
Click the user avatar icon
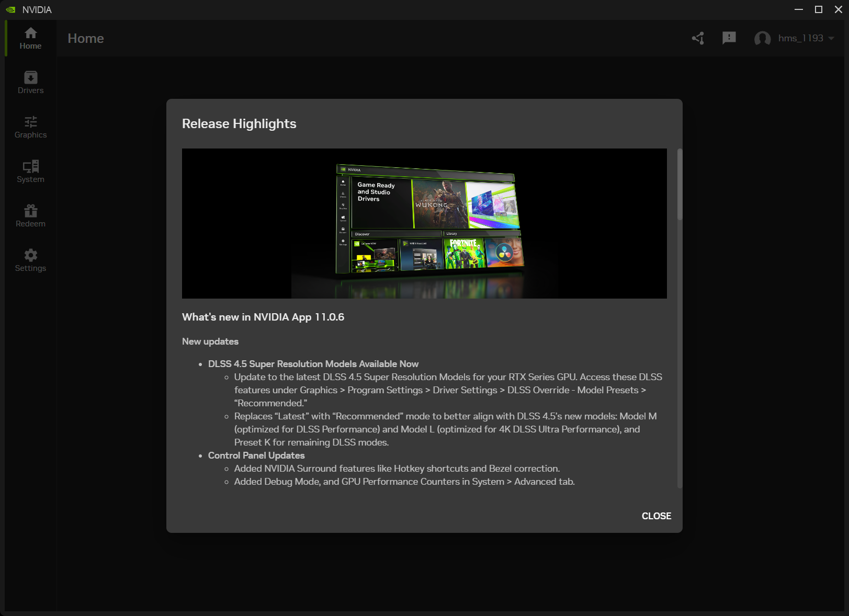762,38
